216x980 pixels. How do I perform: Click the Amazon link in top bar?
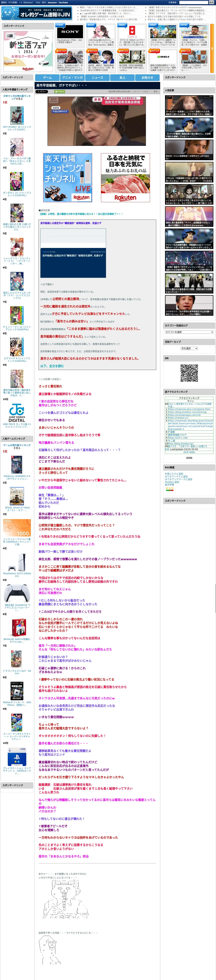click(52, 2)
